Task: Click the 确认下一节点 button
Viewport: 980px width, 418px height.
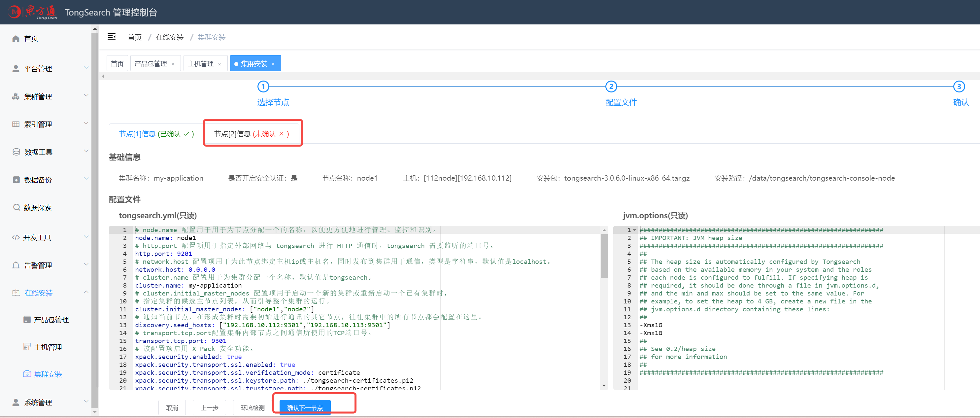Action: click(305, 407)
